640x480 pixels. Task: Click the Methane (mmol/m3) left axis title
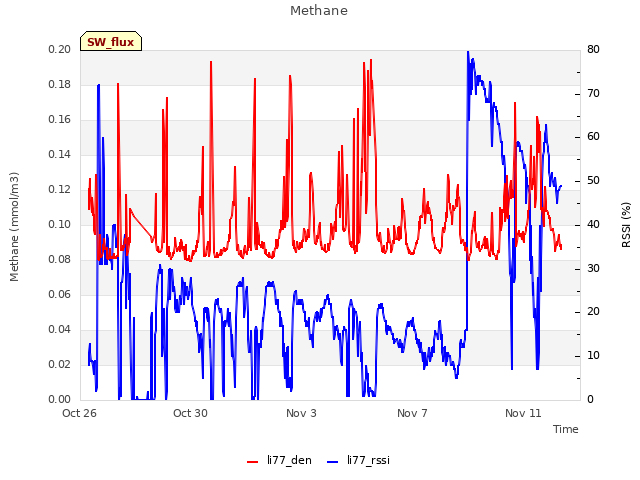click(x=14, y=227)
